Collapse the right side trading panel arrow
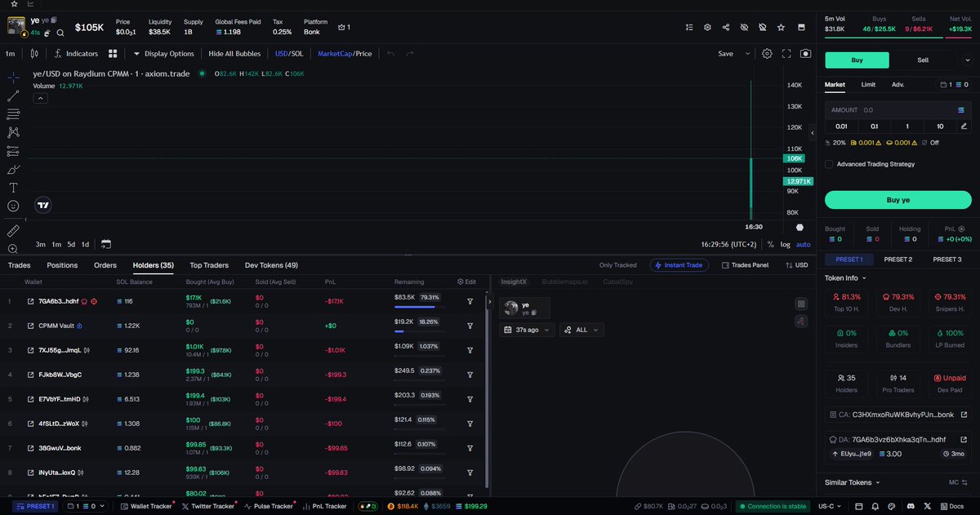The height and width of the screenshot is (515, 980). click(811, 131)
